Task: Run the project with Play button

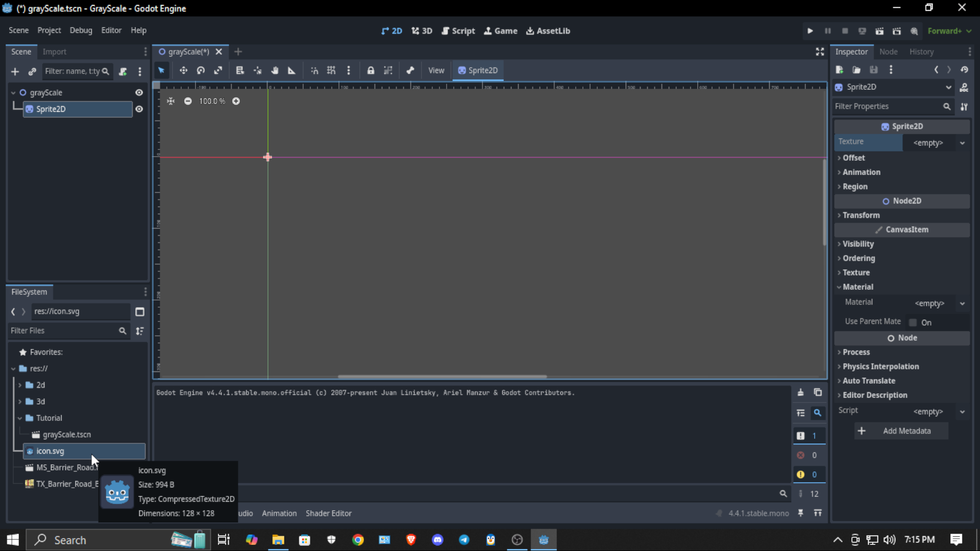Action: point(810,31)
